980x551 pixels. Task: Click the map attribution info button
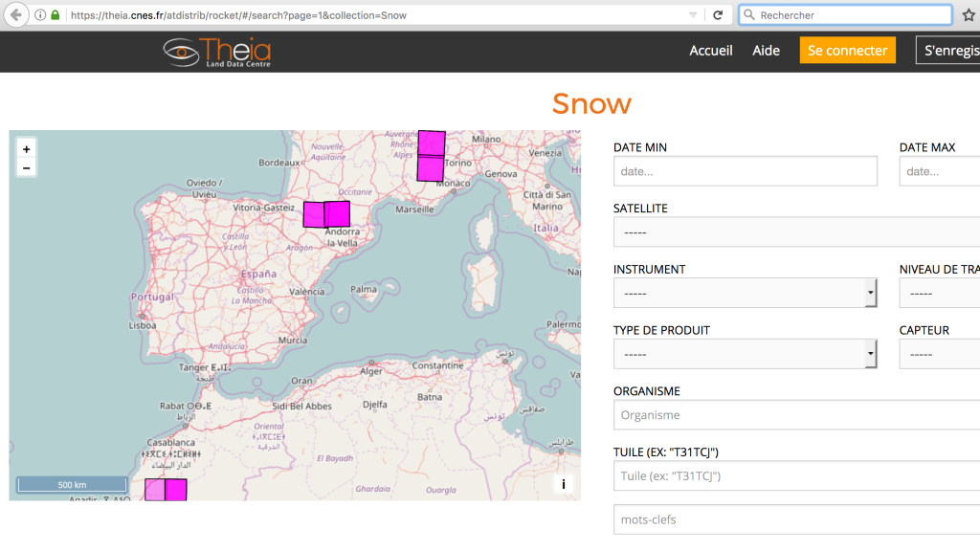pyautogui.click(x=563, y=484)
